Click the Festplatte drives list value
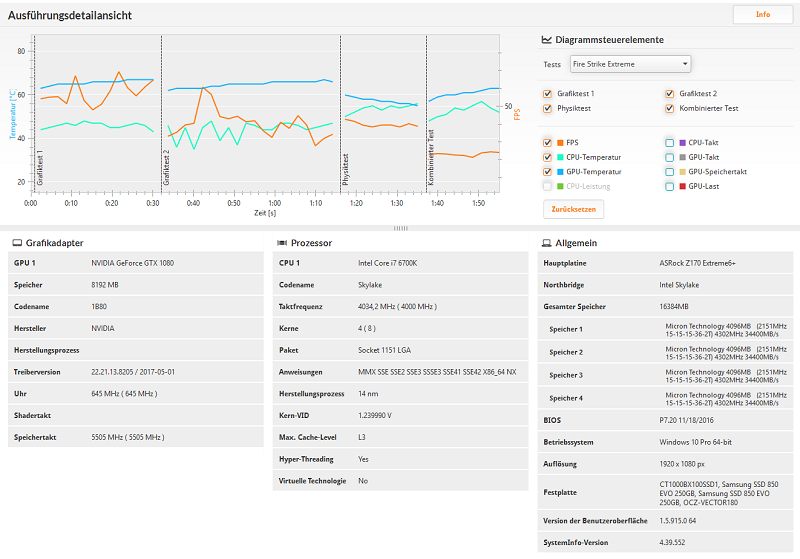This screenshot has height=559, width=800. [719, 493]
